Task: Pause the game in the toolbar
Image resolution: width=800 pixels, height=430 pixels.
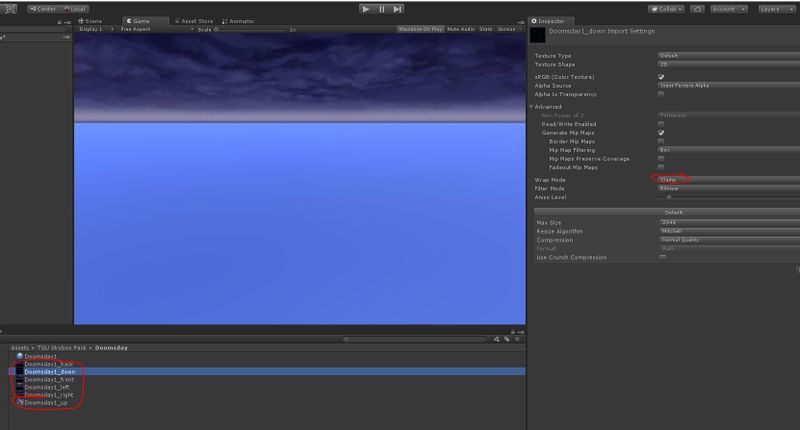Action: [381, 9]
